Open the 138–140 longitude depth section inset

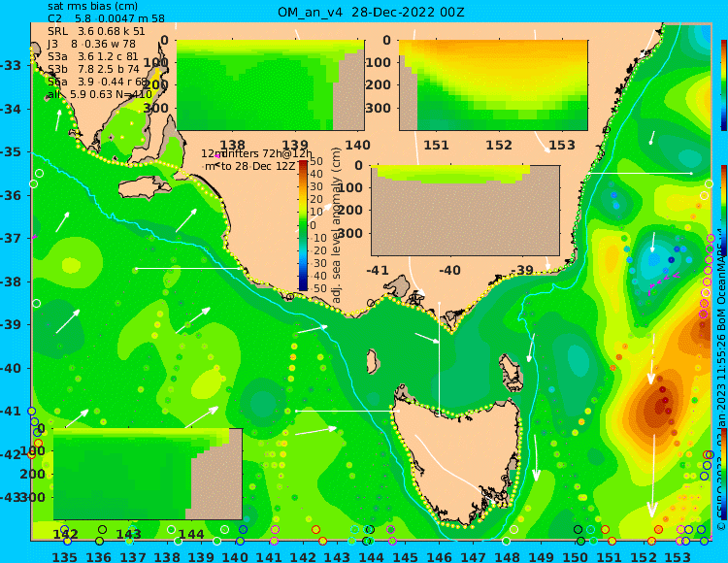point(270,85)
